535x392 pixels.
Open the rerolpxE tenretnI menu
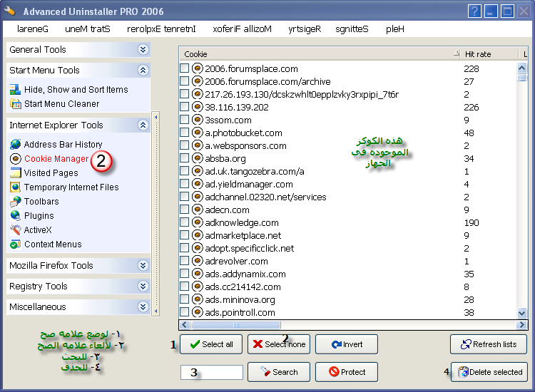(161, 29)
